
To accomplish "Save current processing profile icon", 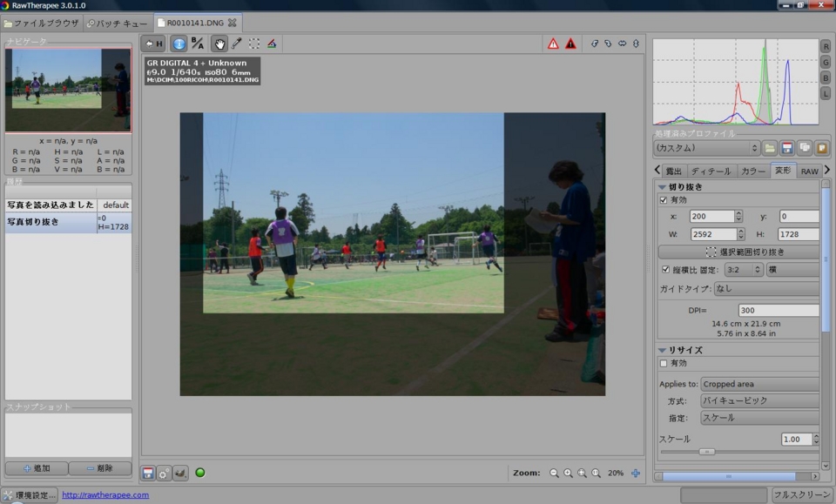I will click(787, 148).
